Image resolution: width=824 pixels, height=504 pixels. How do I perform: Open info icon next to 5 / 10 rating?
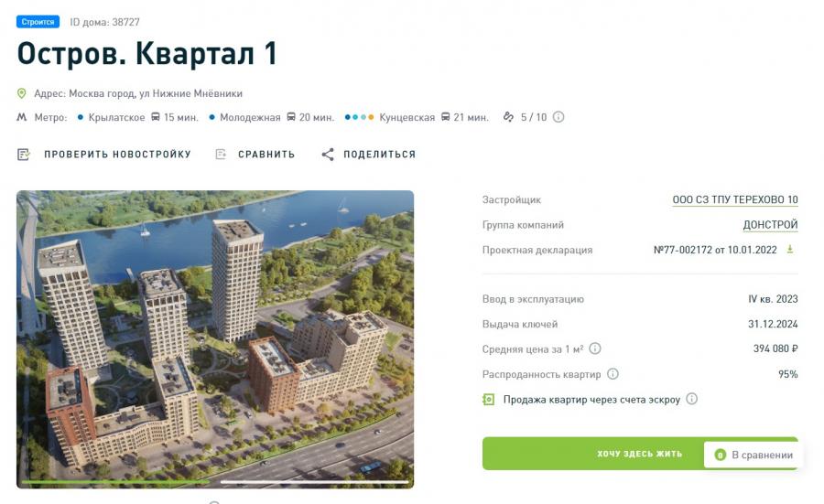pyautogui.click(x=558, y=117)
